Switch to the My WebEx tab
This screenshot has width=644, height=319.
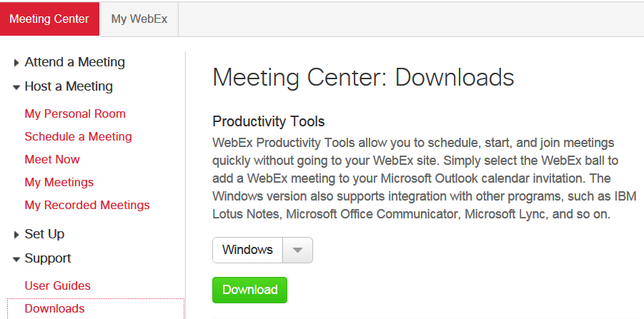coord(139,19)
